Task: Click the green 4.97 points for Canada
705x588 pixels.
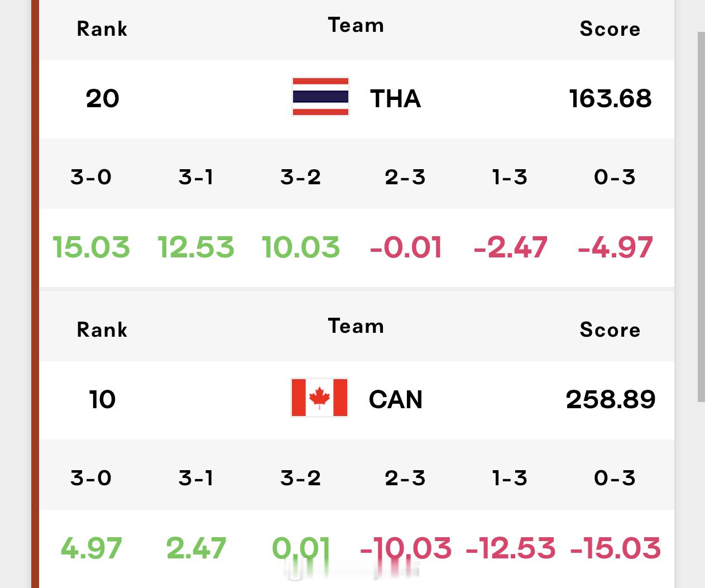Action: point(91,548)
